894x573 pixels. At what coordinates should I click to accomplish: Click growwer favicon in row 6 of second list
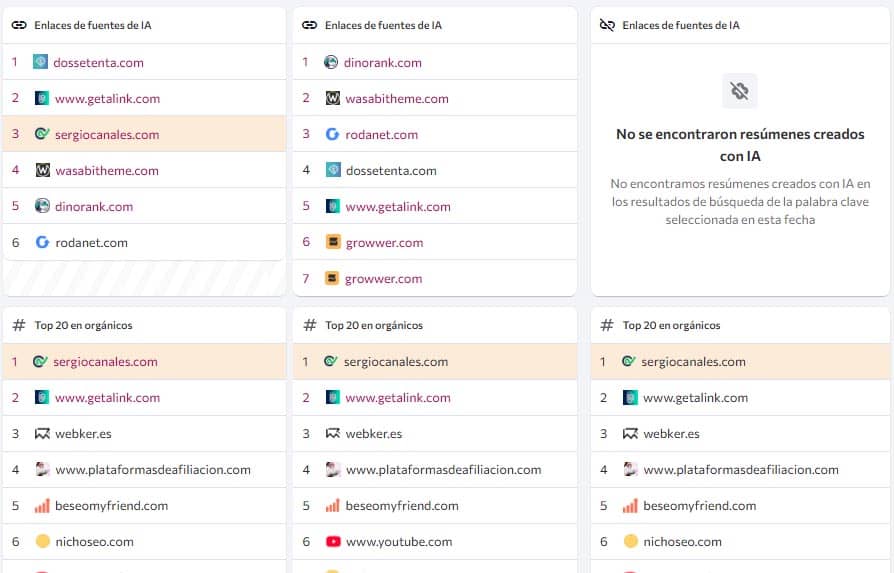[x=332, y=242]
